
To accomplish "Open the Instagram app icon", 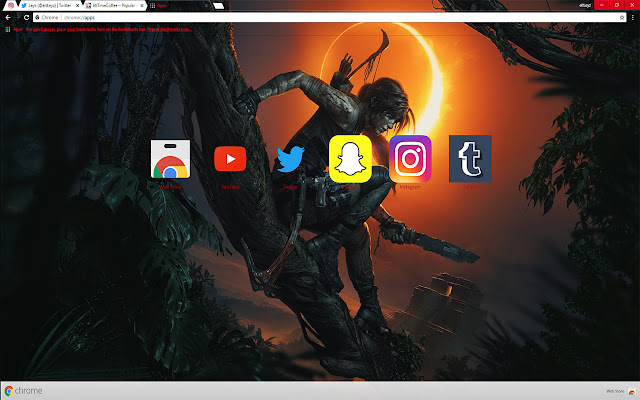I will tap(410, 159).
